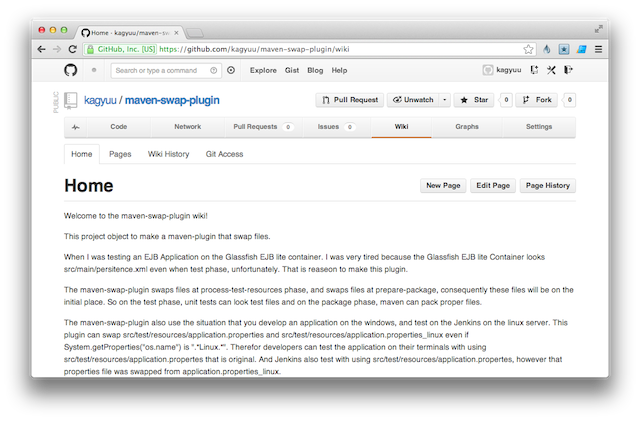The width and height of the screenshot is (640, 421).
Task: Click the help icon inside search field
Action: point(213,70)
